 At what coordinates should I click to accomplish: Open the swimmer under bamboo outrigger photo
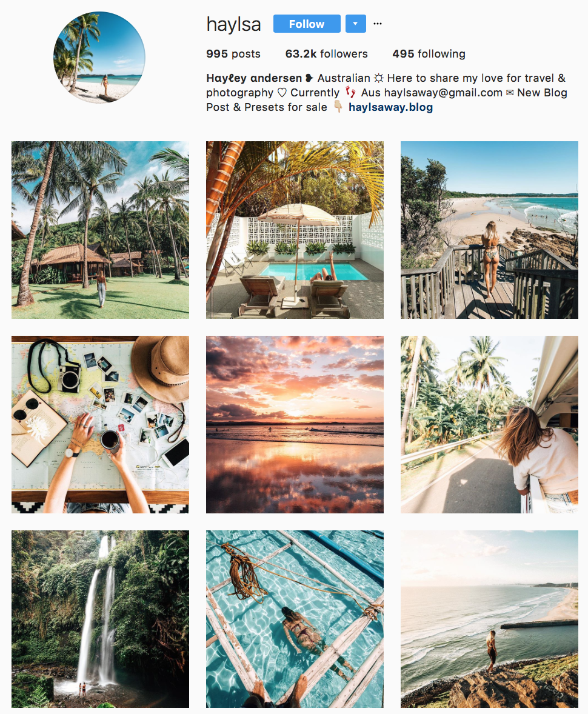click(295, 619)
